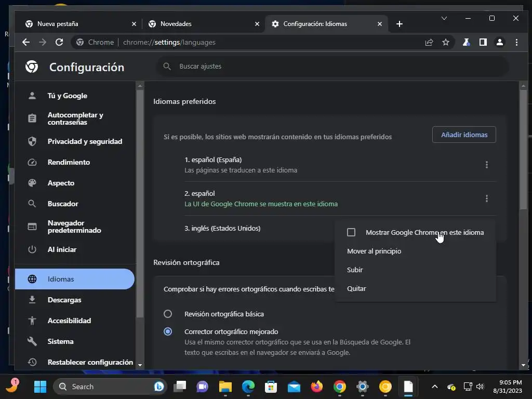
Task: Reload the settings page
Action: point(59,42)
